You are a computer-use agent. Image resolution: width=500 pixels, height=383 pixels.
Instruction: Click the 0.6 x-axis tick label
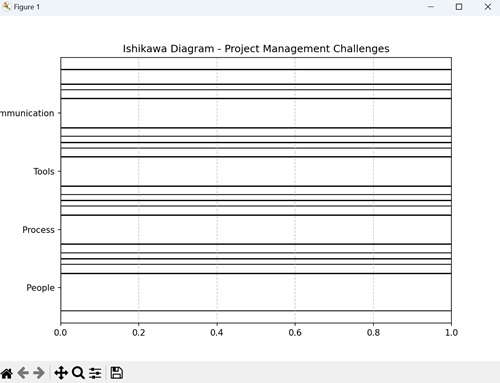(295, 333)
